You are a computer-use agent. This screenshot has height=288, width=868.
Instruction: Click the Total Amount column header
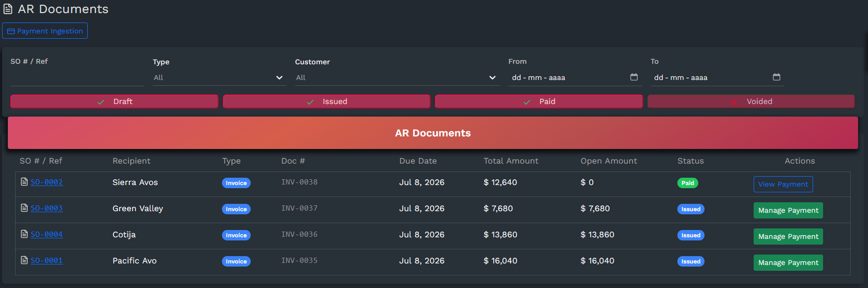tap(511, 161)
